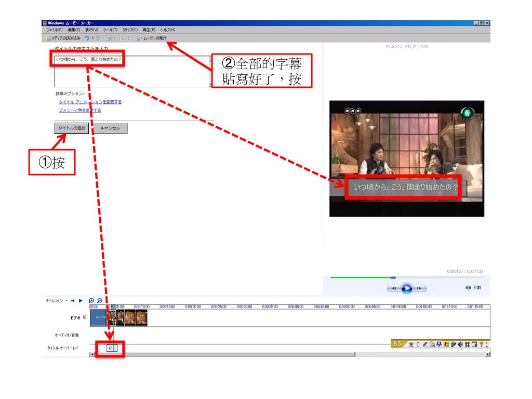Screen dimensions: 532x399
Task: Select the title overlay clip labeled い
Action: 112,348
